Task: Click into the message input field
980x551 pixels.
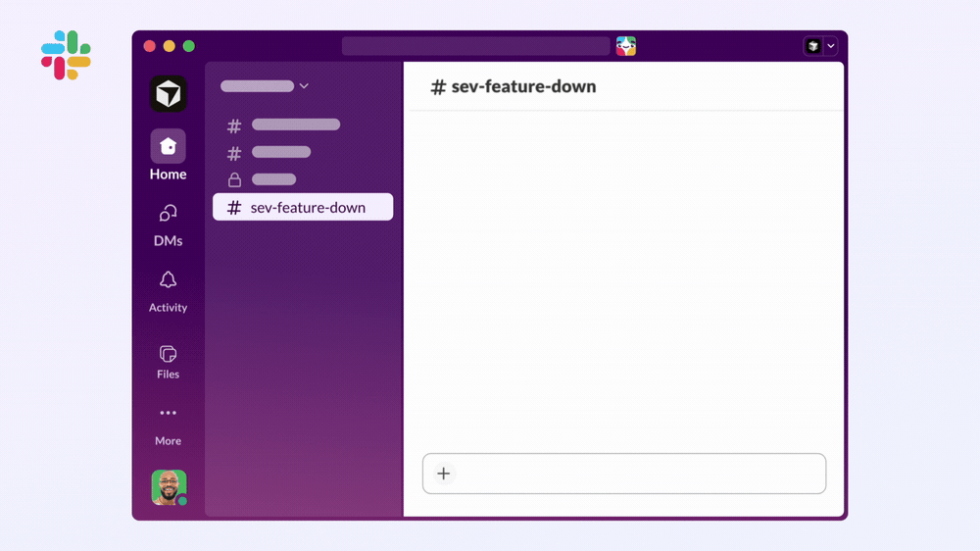Action: 637,474
